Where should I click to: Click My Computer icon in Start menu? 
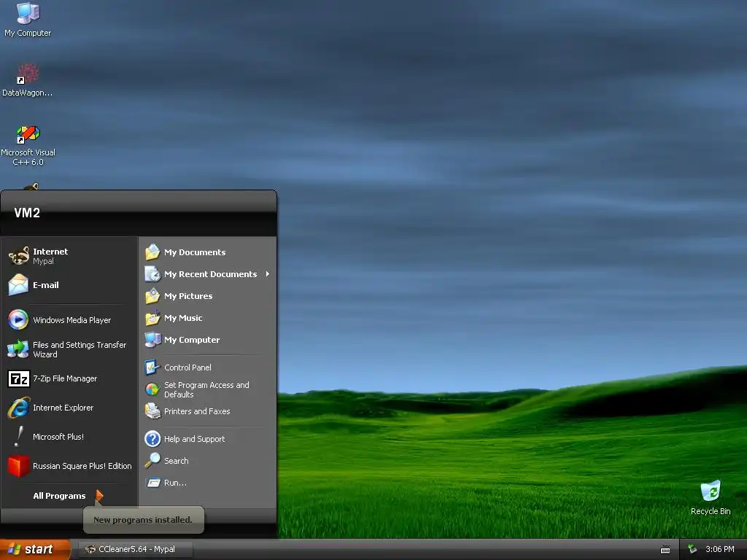[152, 340]
